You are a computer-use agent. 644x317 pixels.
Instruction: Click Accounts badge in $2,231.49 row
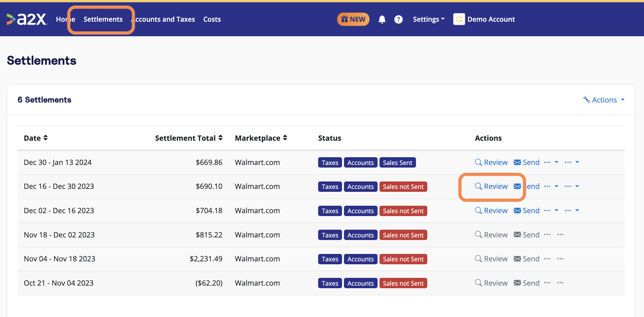coord(360,259)
